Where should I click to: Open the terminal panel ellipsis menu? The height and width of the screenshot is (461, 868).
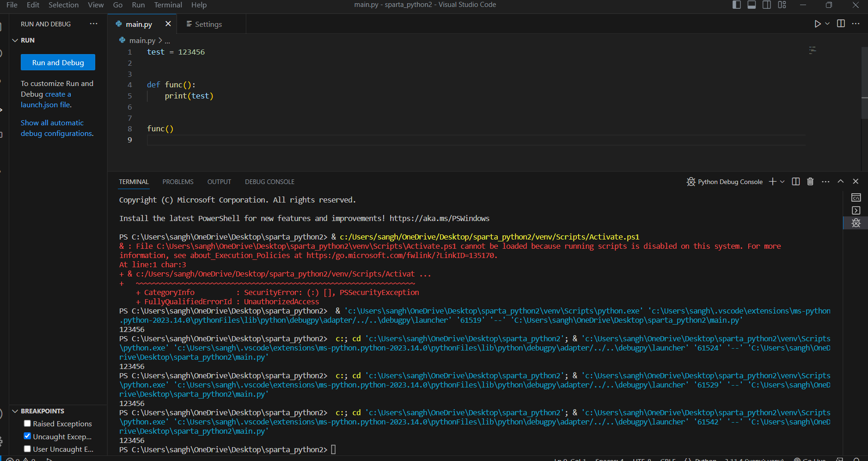click(x=825, y=182)
